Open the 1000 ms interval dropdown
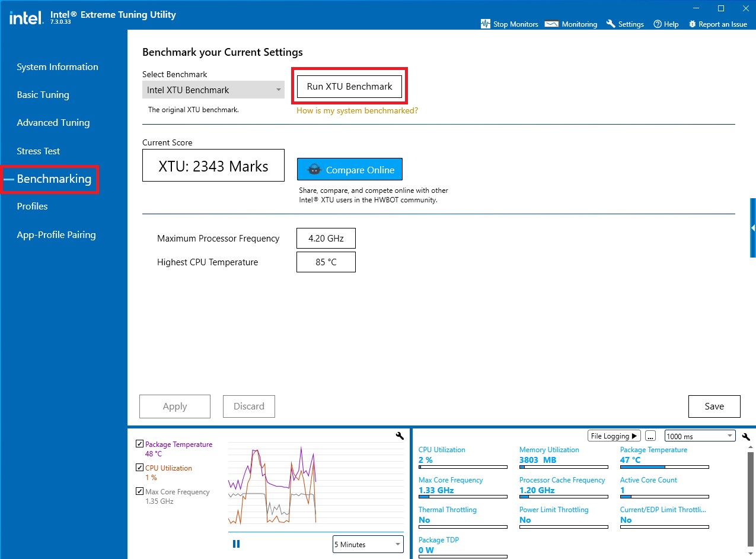The width and height of the screenshot is (756, 559). pos(700,436)
